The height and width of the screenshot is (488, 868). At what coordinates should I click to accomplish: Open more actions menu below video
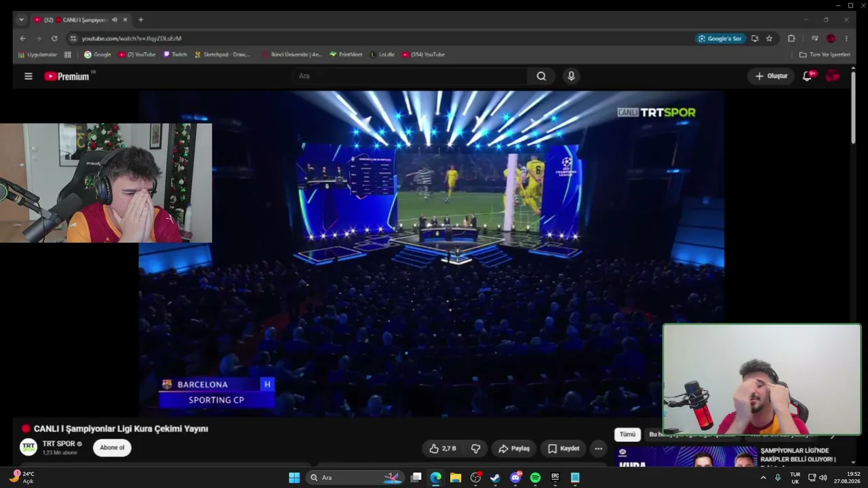tap(598, 449)
